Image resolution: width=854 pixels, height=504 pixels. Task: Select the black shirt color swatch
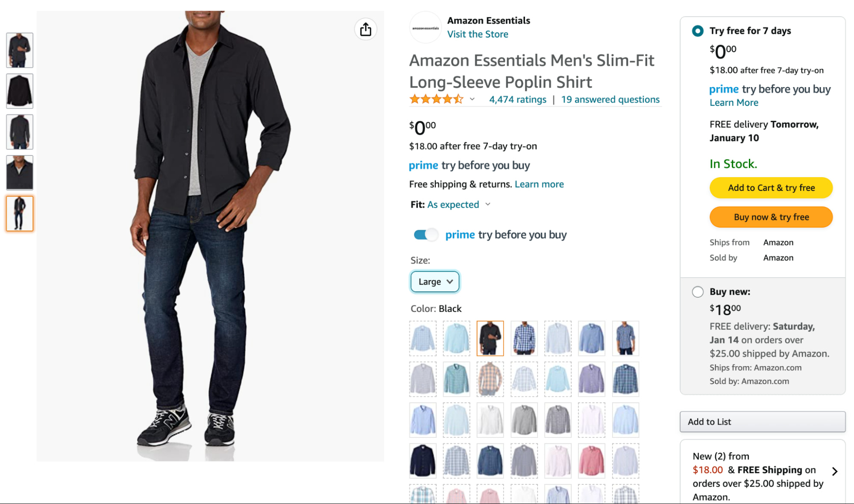pos(490,338)
